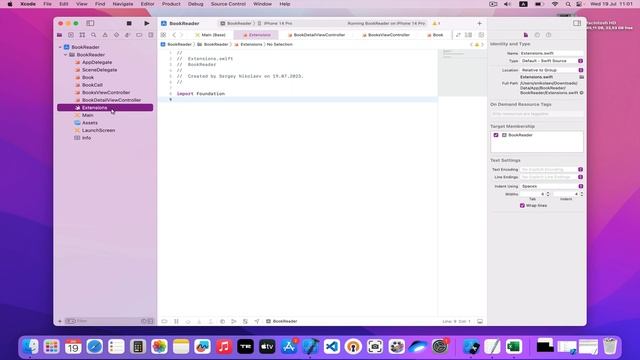
Task: Open the Issue navigator warning icon
Action: 105,35
